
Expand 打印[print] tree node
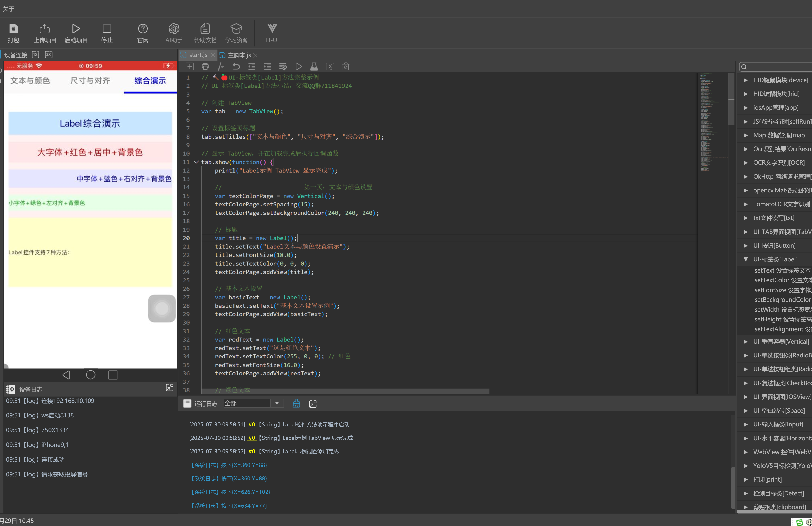pyautogui.click(x=745, y=479)
